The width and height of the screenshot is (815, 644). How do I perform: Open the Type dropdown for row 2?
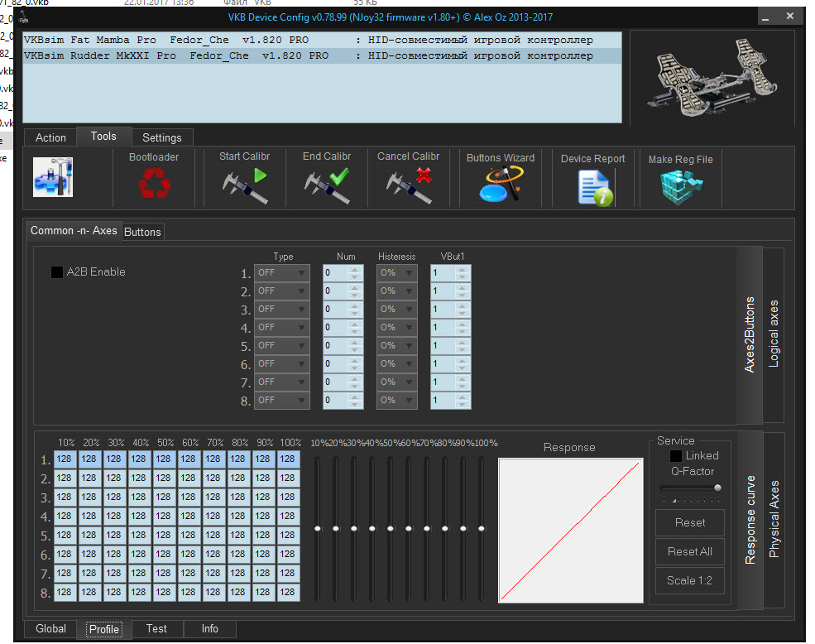[x=281, y=291]
